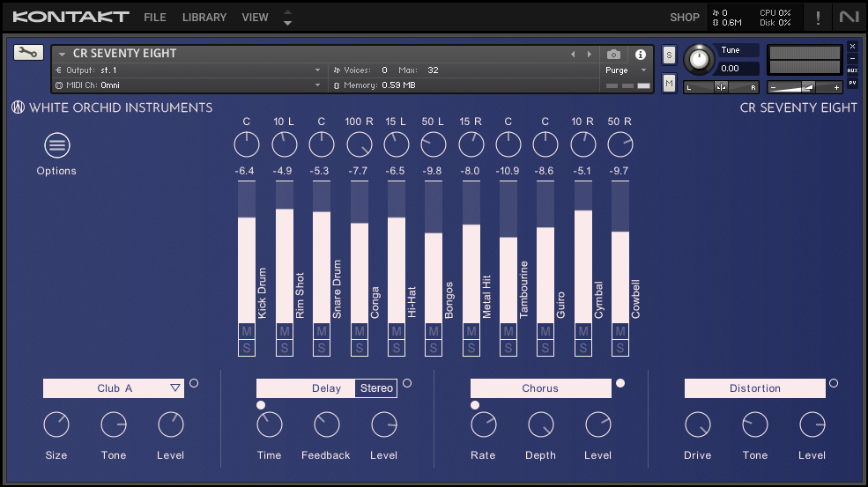Click the distortion Tone knob
Viewport: 868px width, 487px height.
click(x=755, y=424)
